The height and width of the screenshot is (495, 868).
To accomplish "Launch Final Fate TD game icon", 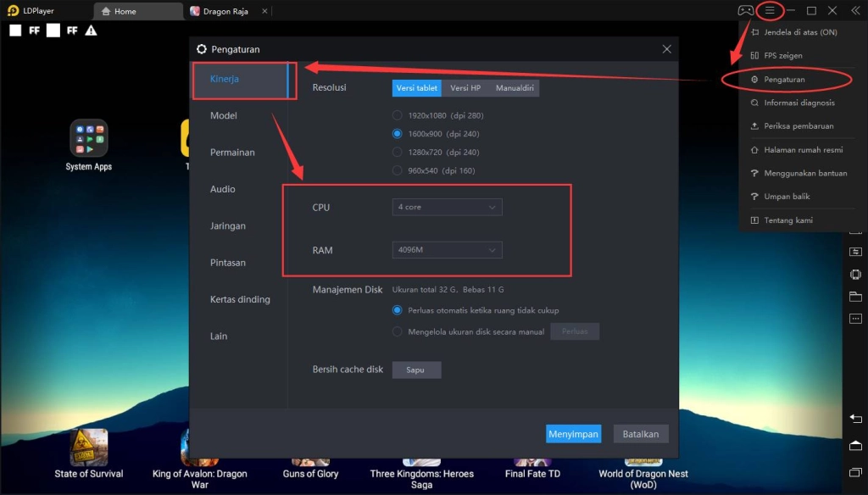I will [532, 461].
